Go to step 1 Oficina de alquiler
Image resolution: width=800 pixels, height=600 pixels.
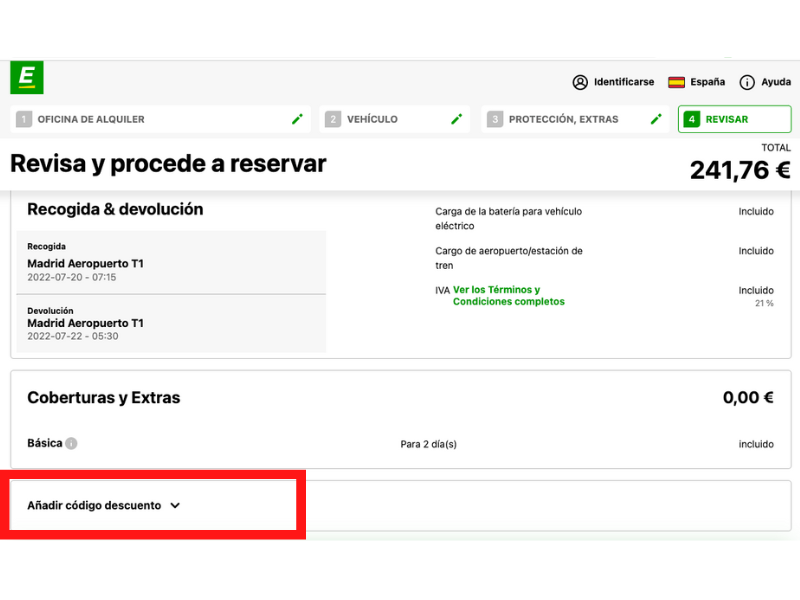pos(90,119)
